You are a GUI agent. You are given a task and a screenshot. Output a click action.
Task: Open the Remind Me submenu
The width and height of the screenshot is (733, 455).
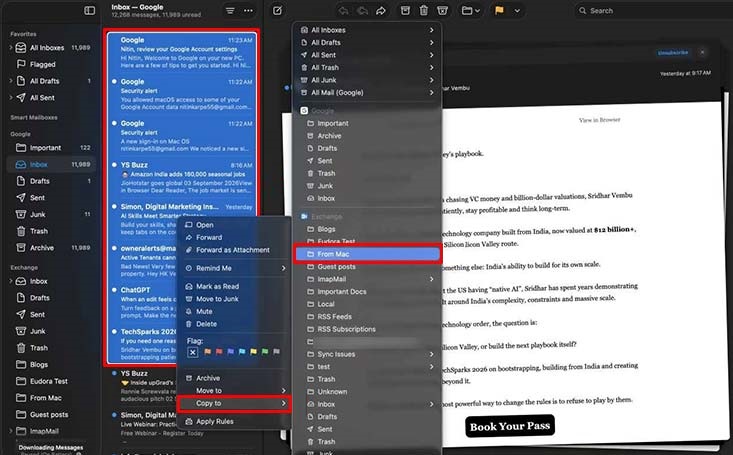pos(235,268)
